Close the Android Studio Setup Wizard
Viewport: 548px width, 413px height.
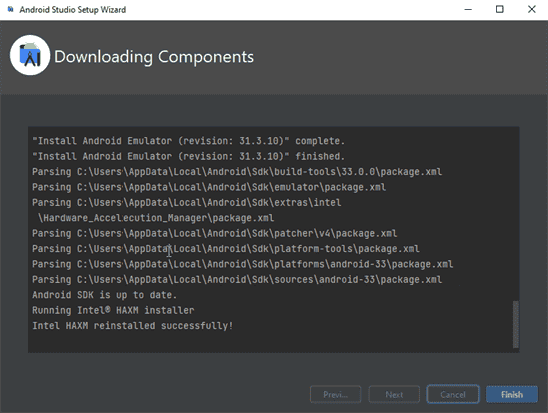click(x=532, y=9)
